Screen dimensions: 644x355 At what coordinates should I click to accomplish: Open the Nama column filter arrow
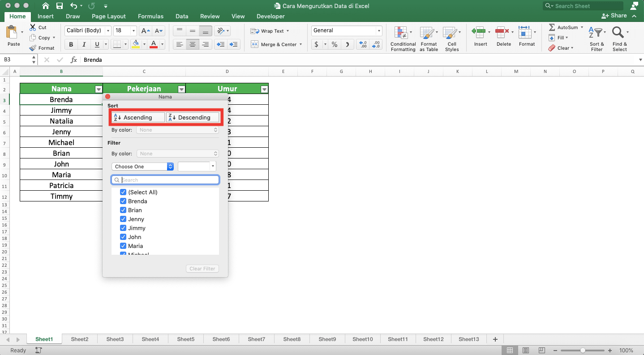tap(99, 89)
